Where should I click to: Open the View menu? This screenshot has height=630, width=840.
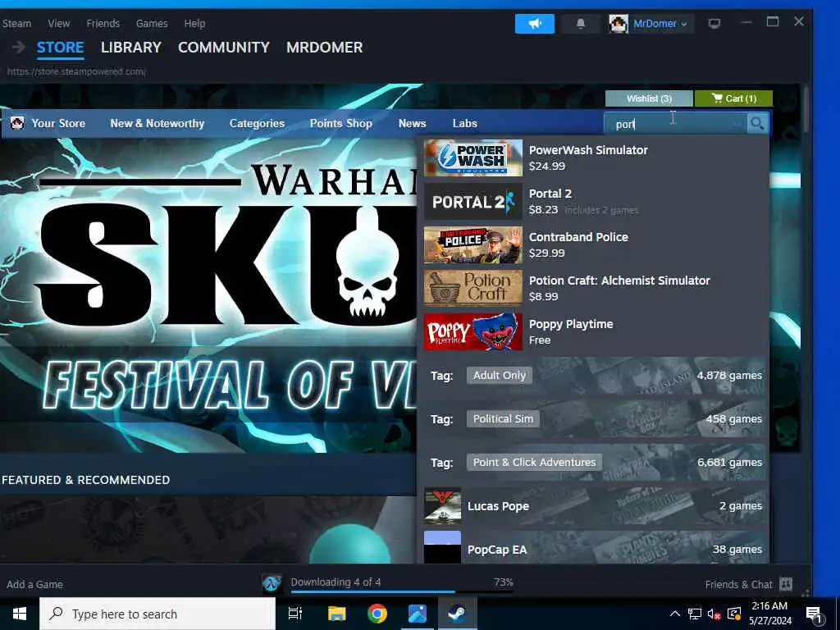point(58,24)
